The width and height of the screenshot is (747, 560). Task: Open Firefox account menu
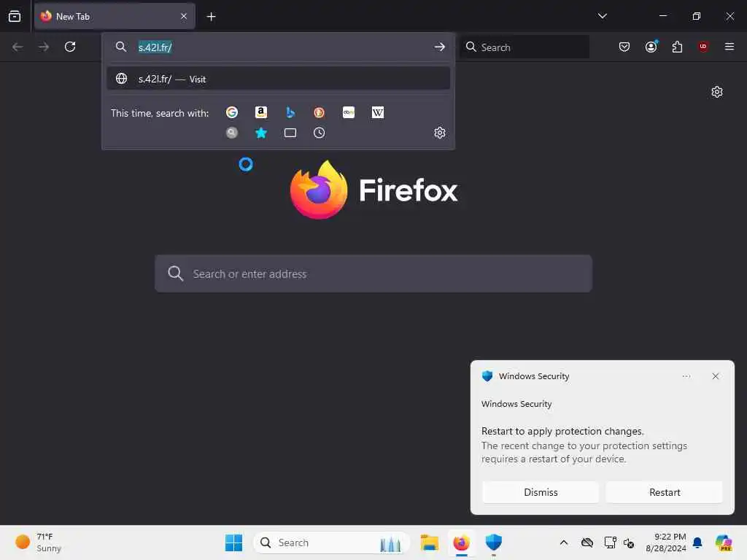651,47
